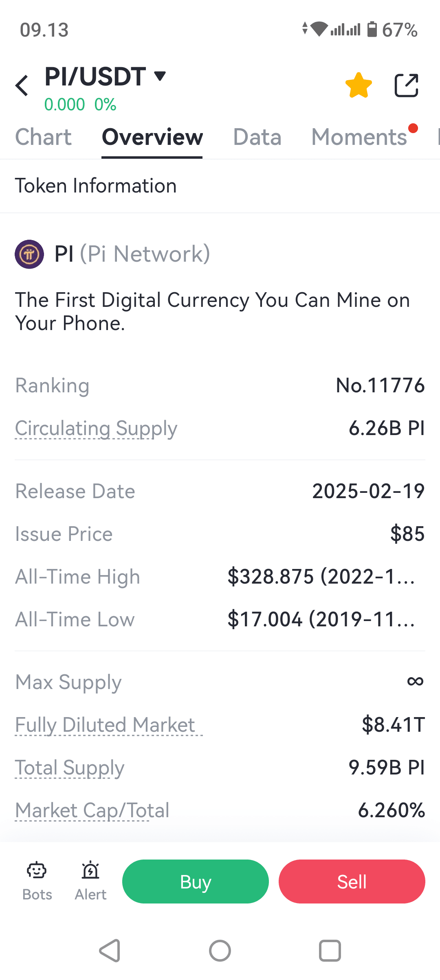Tap the back arrow icon
The height and width of the screenshot is (980, 440).
22,85
